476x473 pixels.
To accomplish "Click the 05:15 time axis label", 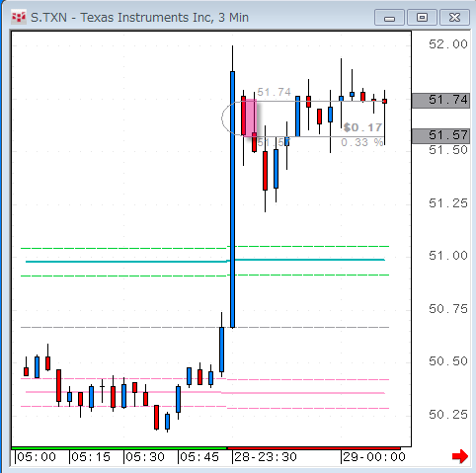I will (x=91, y=457).
